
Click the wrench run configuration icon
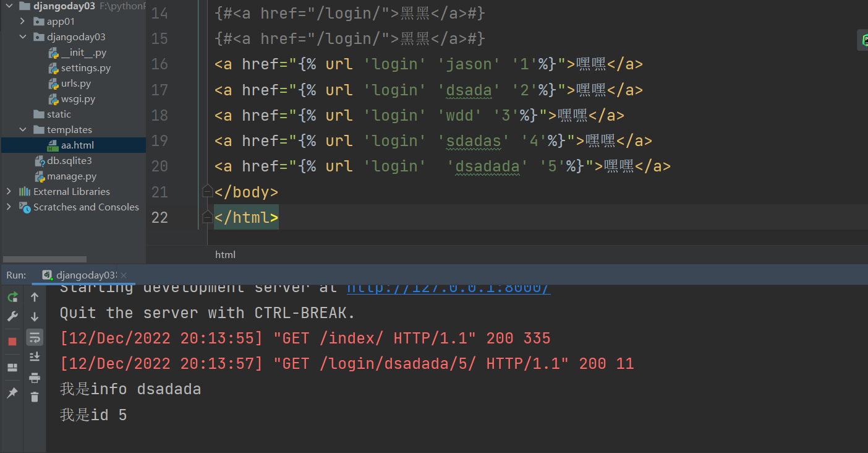pos(12,317)
